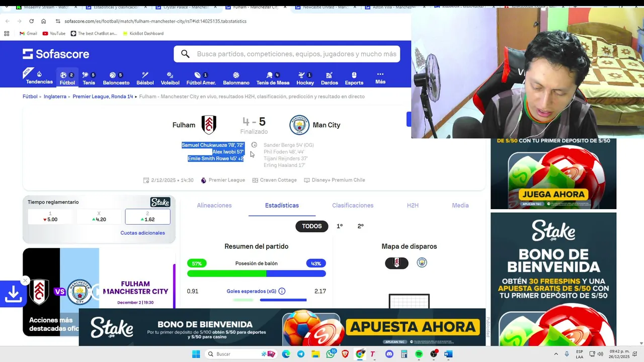
Task: Click the Man City blue xG bar
Action: coord(283,300)
